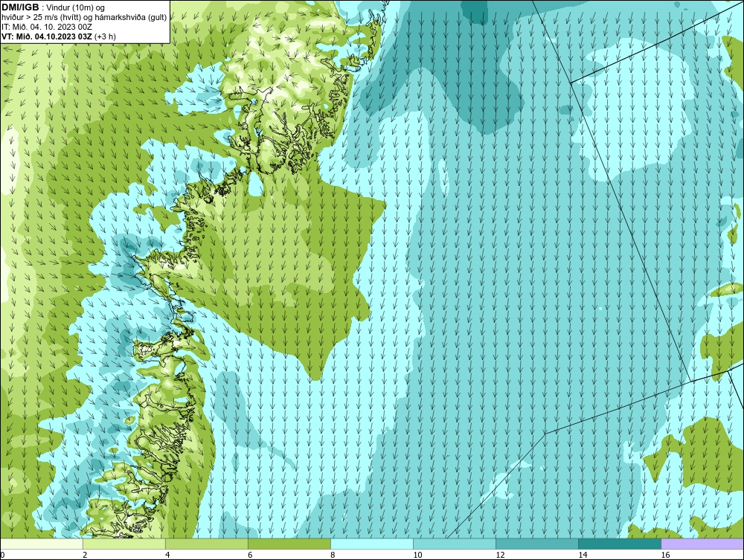This screenshot has width=744, height=560.
Task: Click the 6–8 m/s olive green legend swatch
Action: click(x=289, y=544)
